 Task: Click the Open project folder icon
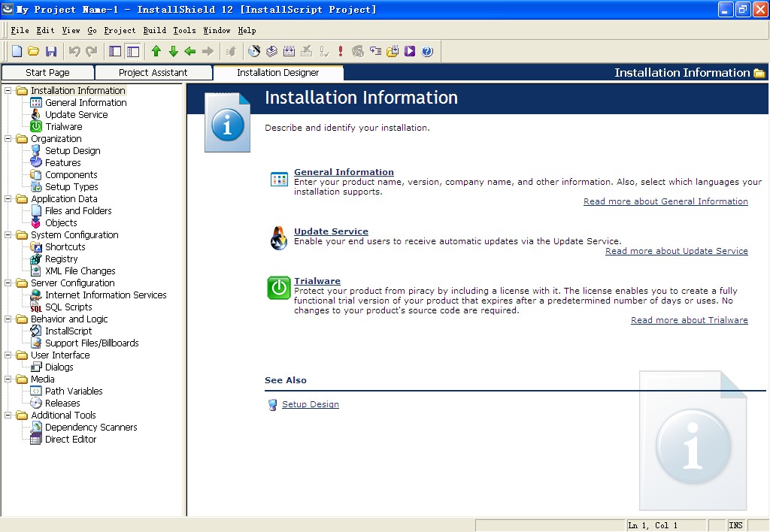pos(34,51)
